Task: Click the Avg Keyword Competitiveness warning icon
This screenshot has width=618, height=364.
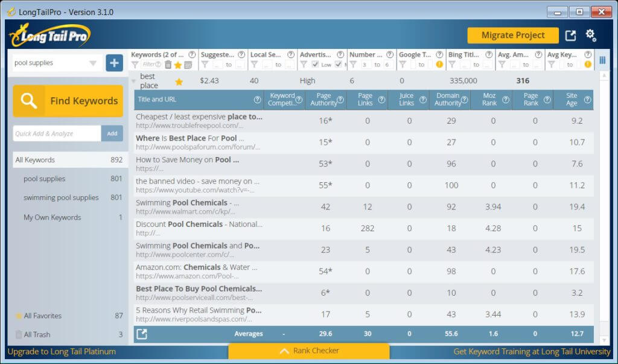Action: [x=588, y=64]
